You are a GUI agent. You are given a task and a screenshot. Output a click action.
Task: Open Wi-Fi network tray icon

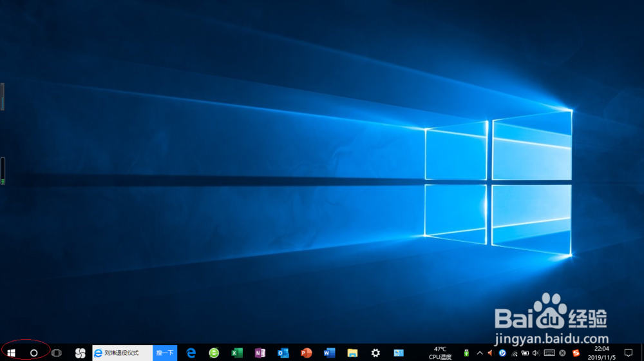514,353
